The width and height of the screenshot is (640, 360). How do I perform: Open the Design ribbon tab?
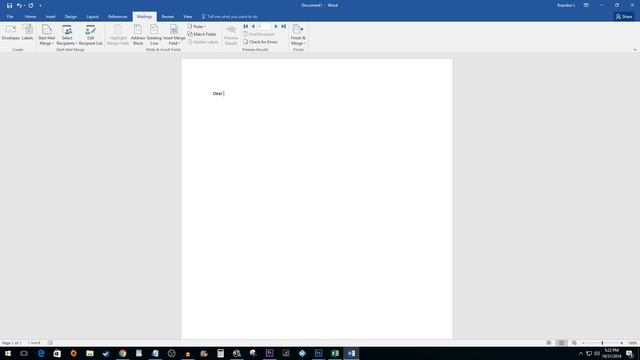(x=71, y=17)
